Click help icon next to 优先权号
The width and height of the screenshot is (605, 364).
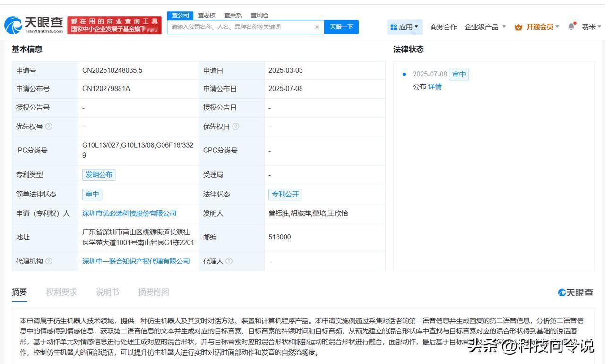(49, 127)
